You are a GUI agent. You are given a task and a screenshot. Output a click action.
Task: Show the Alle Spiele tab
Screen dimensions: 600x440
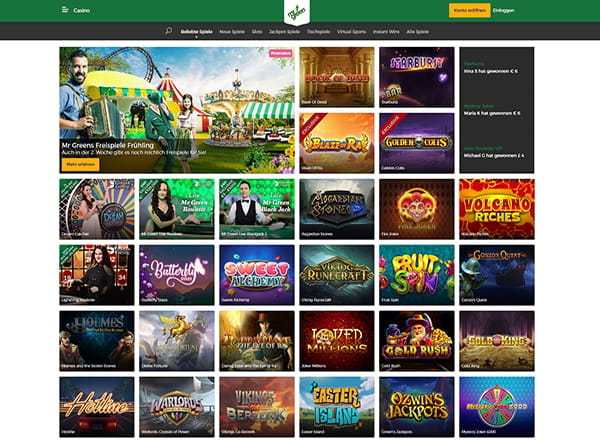pyautogui.click(x=417, y=32)
